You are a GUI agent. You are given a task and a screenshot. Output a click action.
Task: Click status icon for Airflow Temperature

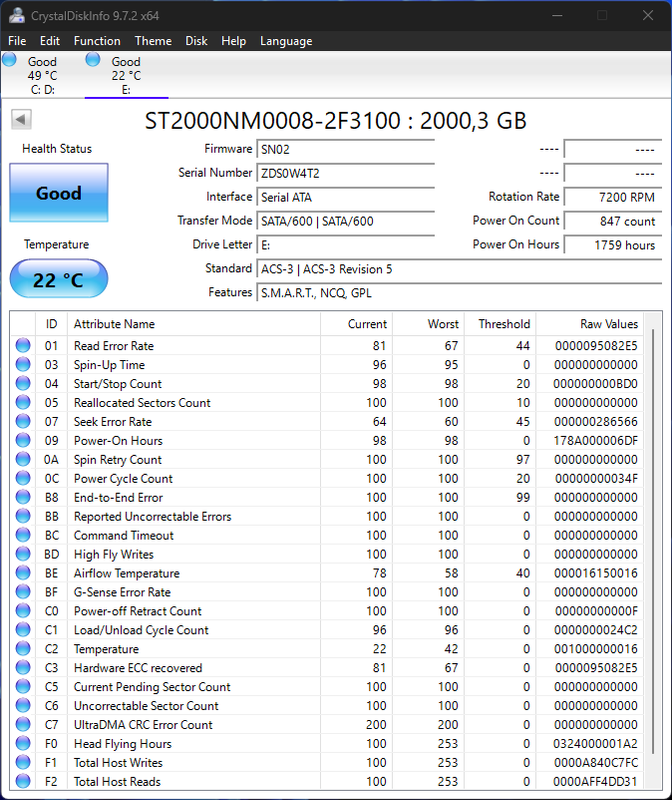tap(23, 573)
